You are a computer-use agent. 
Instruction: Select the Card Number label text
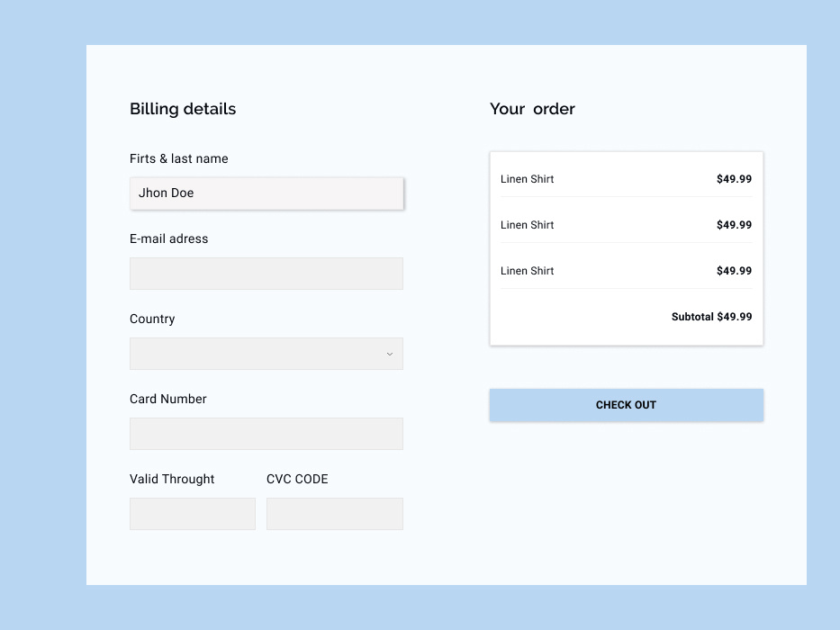pos(167,399)
